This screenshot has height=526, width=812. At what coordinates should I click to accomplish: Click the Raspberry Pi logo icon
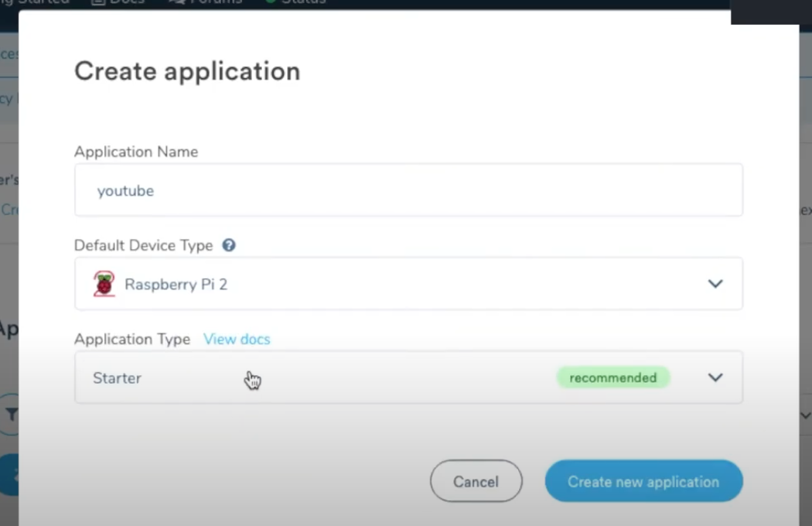tap(104, 284)
